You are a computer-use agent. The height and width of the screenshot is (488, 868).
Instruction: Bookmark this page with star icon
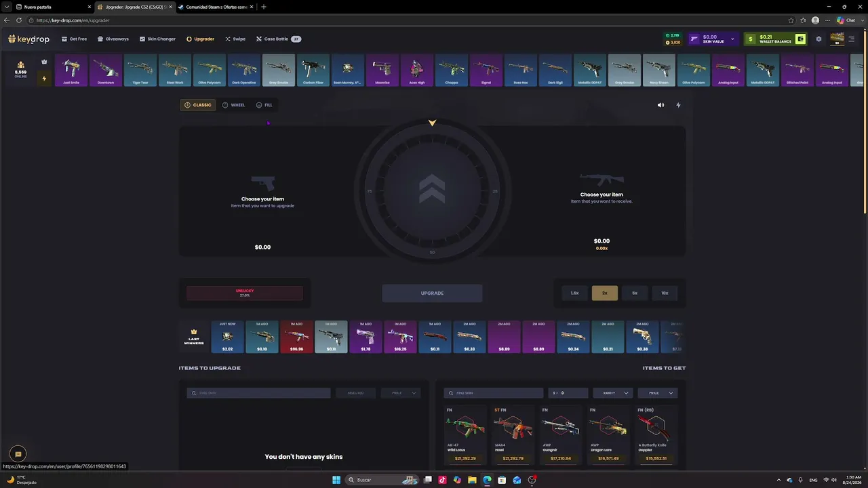791,20
